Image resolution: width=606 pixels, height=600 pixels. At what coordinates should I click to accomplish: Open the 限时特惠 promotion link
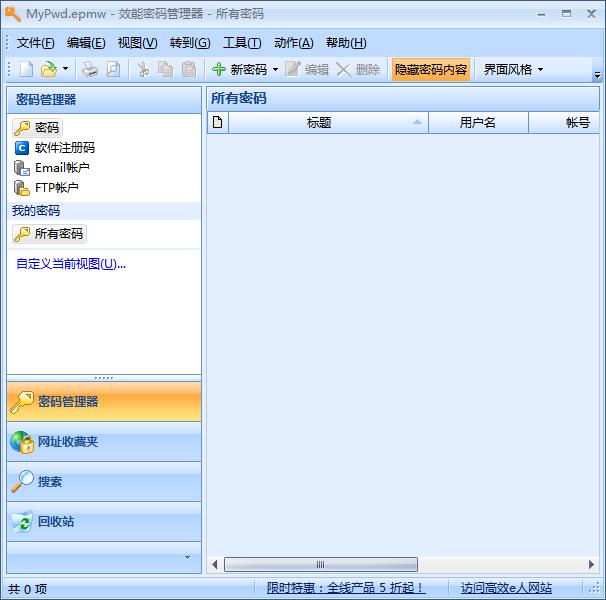pyautogui.click(x=346, y=588)
